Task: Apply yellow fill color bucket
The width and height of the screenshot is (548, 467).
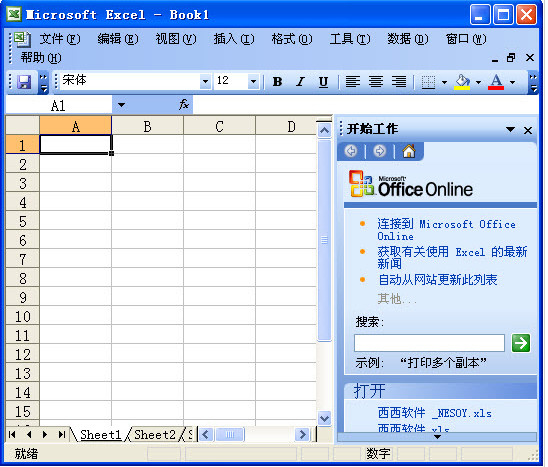Action: pos(462,82)
